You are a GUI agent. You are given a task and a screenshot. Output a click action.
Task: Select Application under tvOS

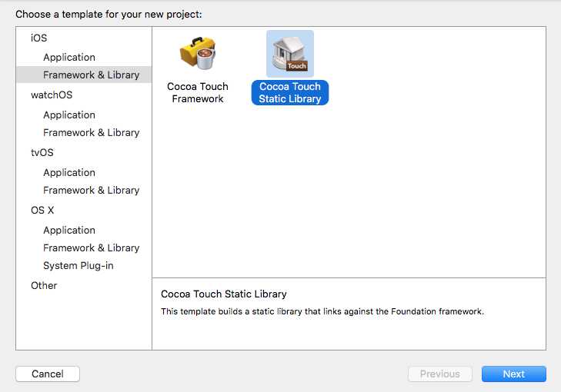[69, 173]
